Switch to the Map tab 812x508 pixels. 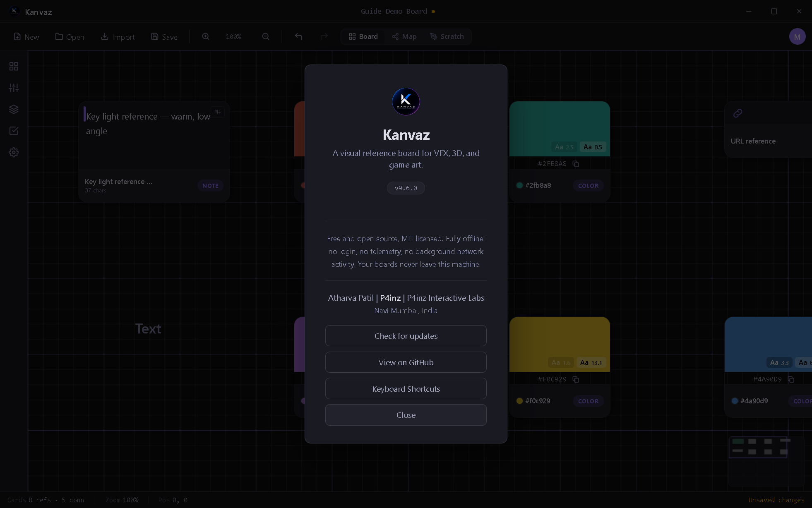point(404,36)
